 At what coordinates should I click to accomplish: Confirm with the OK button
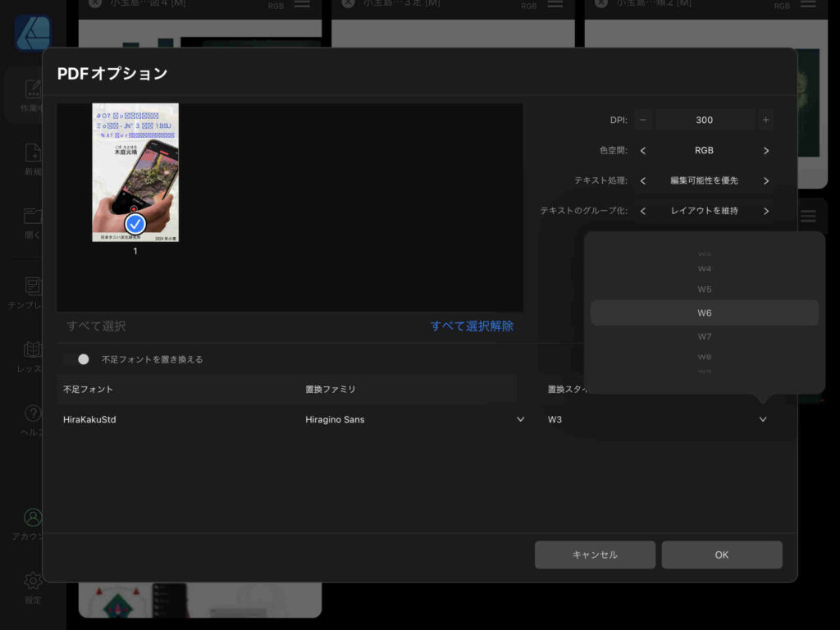point(722,555)
